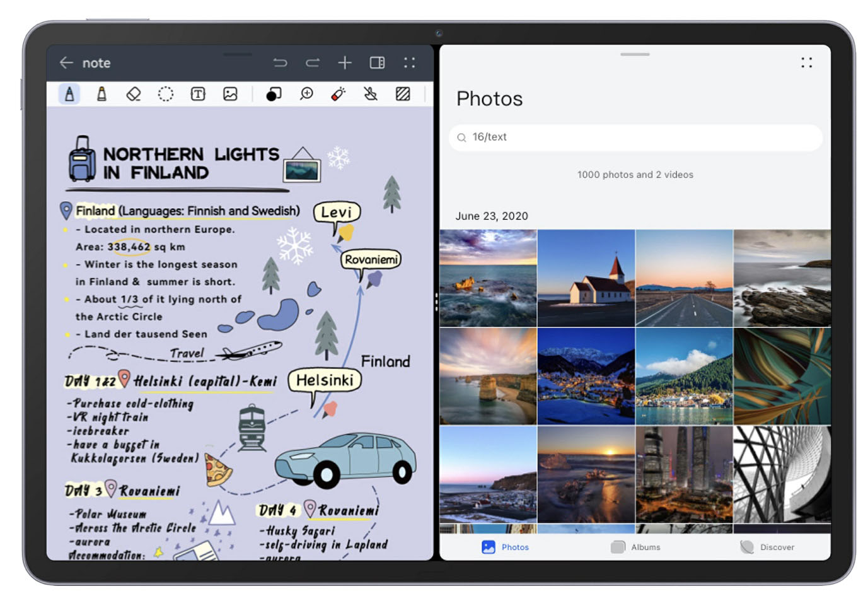
Task: Add a new page with plus
Action: point(345,62)
